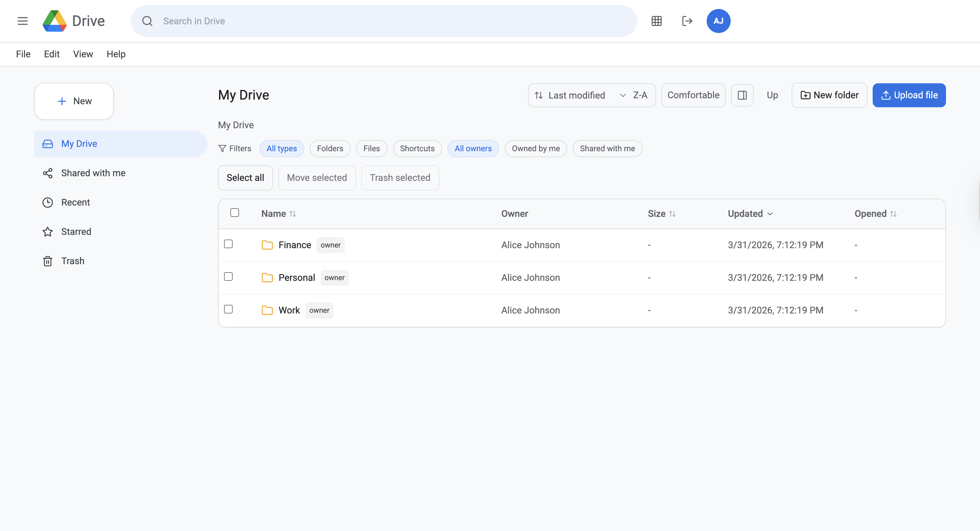
Task: Open the Personal folder name
Action: (297, 278)
